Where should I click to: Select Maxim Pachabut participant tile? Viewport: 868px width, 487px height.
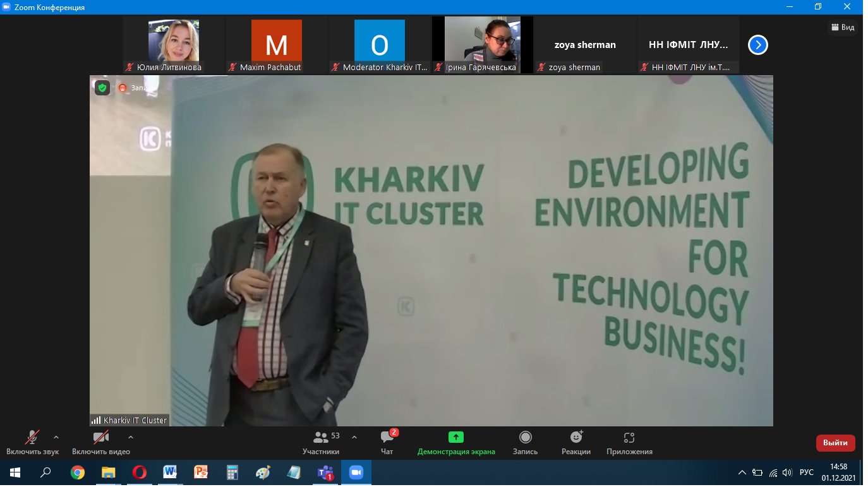[x=277, y=45]
